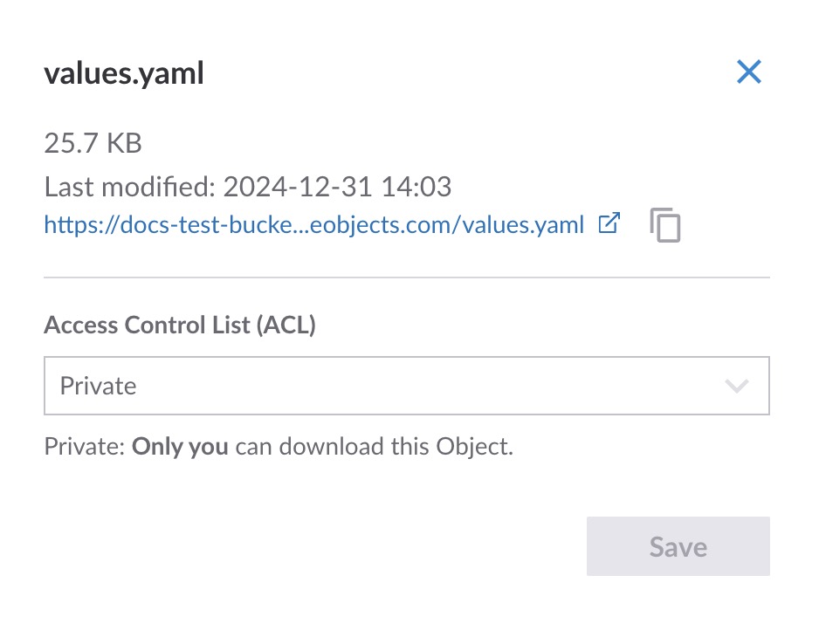Select the "Private" value in ACL box

pos(99,386)
